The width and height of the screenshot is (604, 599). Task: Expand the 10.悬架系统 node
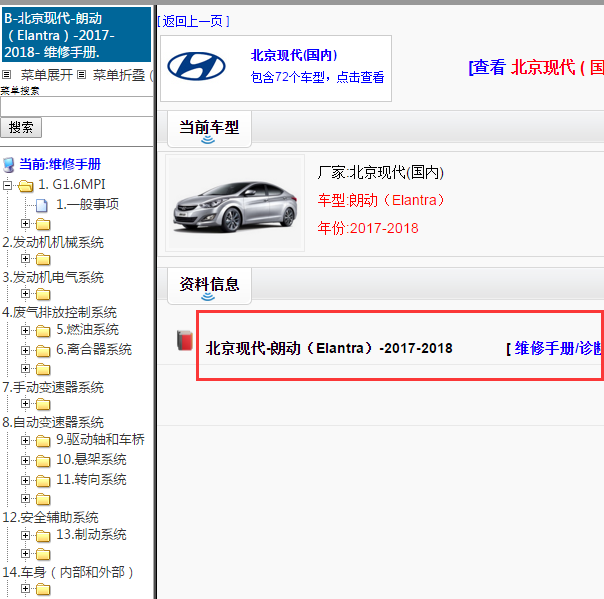(x=25, y=460)
